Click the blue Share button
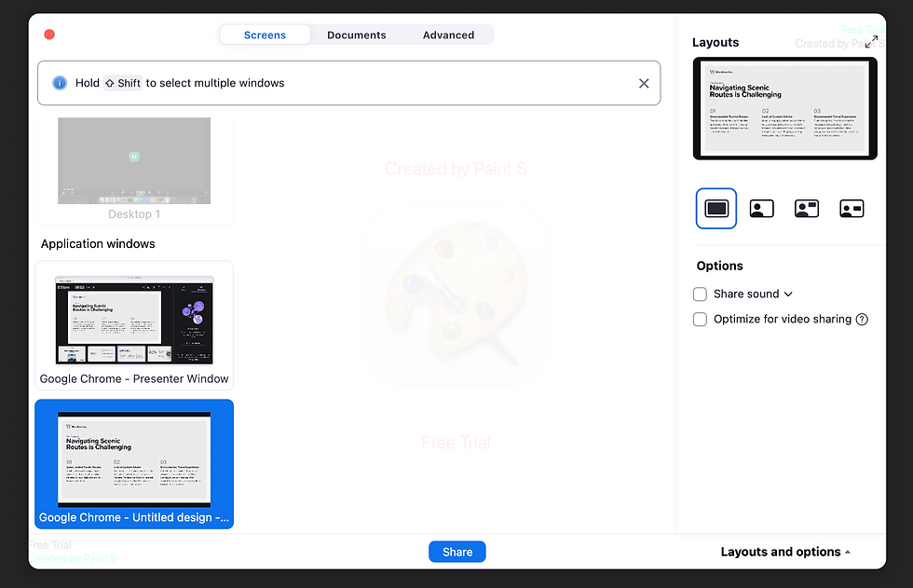Image resolution: width=913 pixels, height=588 pixels. [457, 552]
